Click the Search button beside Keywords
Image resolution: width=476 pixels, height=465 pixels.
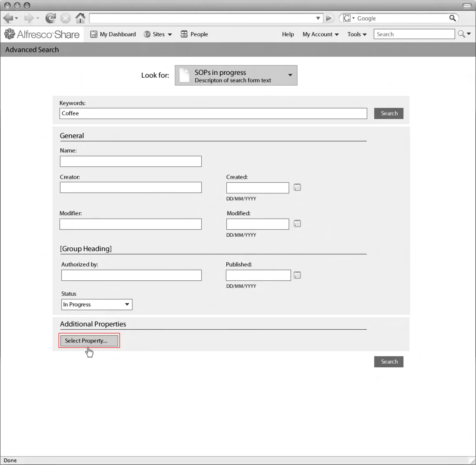(x=388, y=113)
